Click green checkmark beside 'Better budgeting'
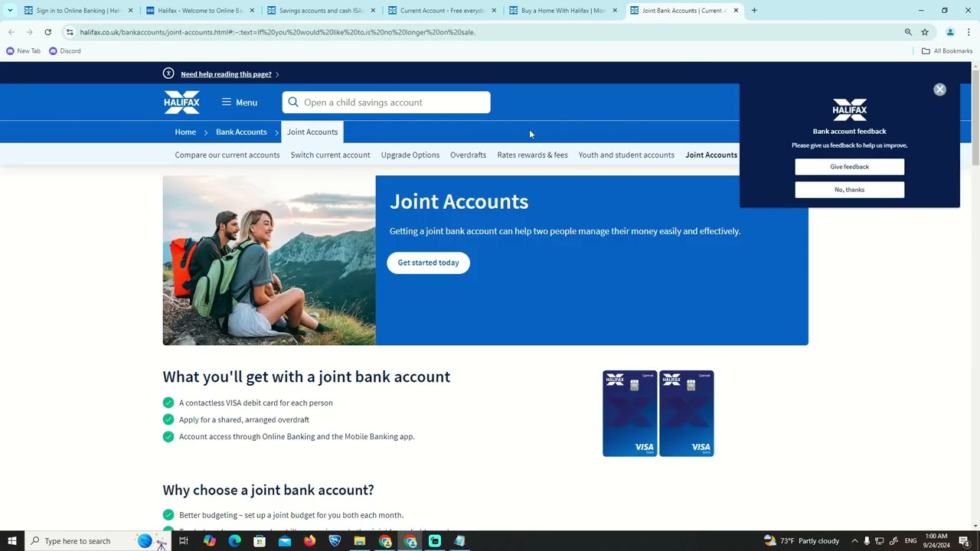This screenshot has height=551, width=980. 168,515
